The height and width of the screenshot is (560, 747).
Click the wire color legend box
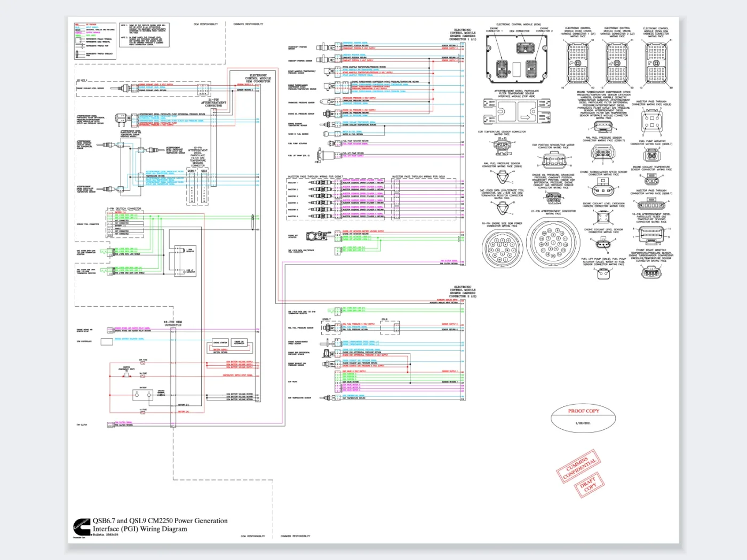(95, 41)
